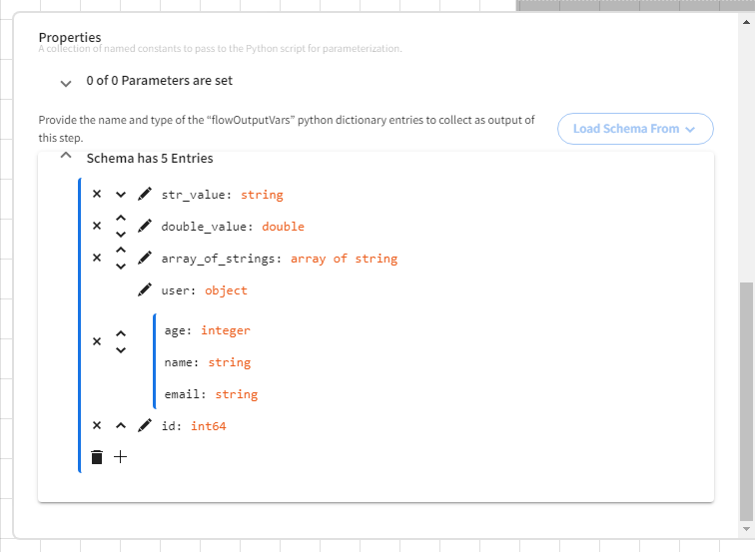
Task: Click the vertical scrollbar thumb
Action: 746,401
